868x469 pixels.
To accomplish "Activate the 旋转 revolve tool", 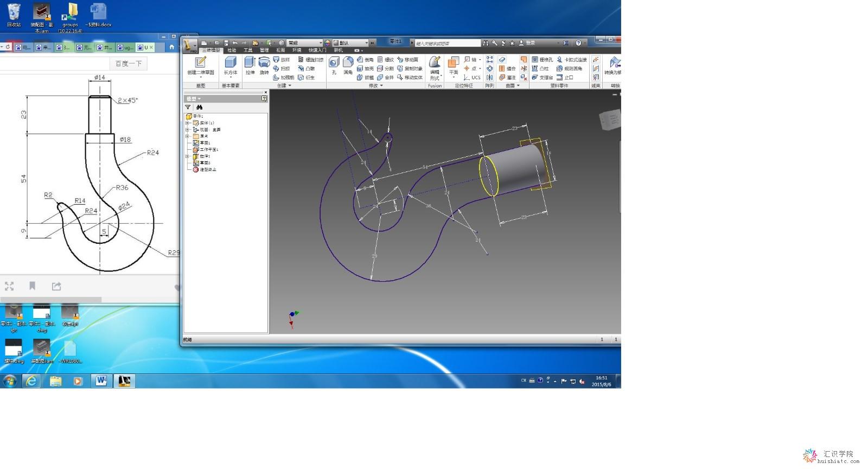I will click(264, 66).
